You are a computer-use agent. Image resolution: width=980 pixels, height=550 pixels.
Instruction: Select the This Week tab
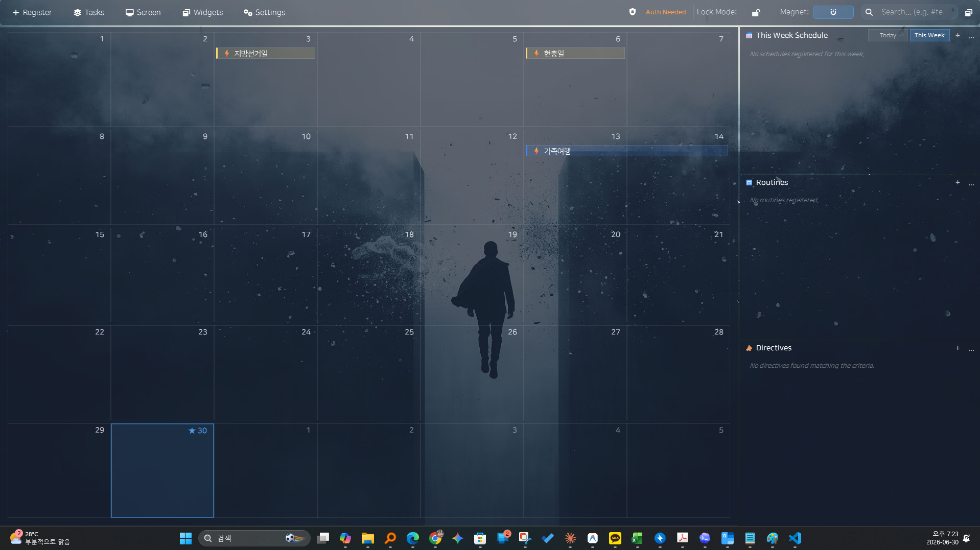coord(929,35)
